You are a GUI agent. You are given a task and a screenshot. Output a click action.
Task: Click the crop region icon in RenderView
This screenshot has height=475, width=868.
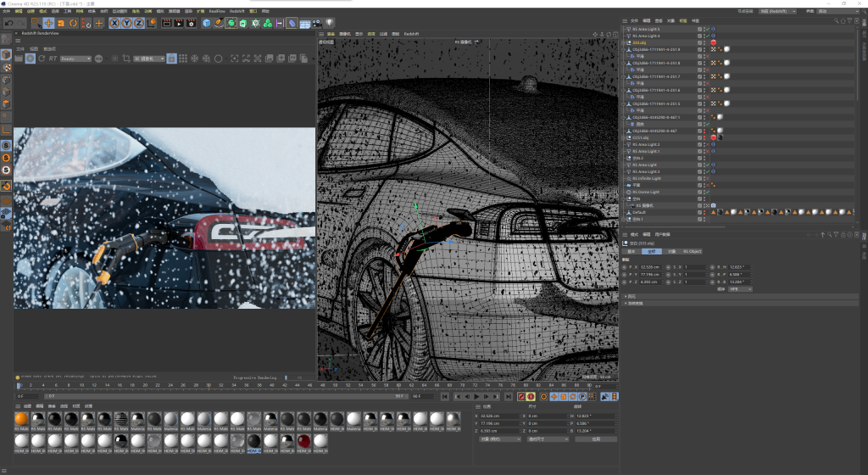[126, 59]
